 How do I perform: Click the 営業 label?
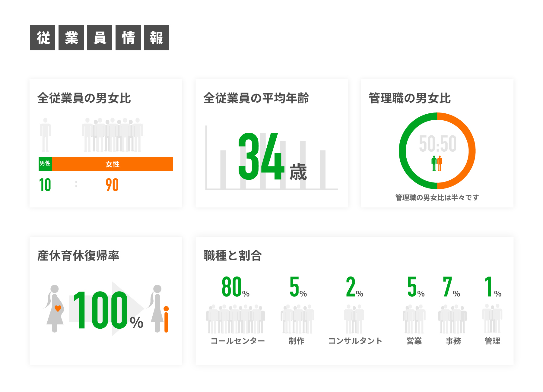414,341
